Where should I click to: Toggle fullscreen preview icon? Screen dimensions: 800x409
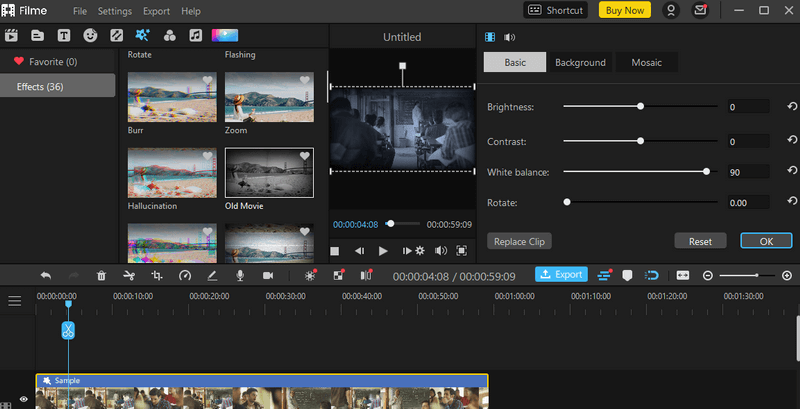[x=461, y=250]
